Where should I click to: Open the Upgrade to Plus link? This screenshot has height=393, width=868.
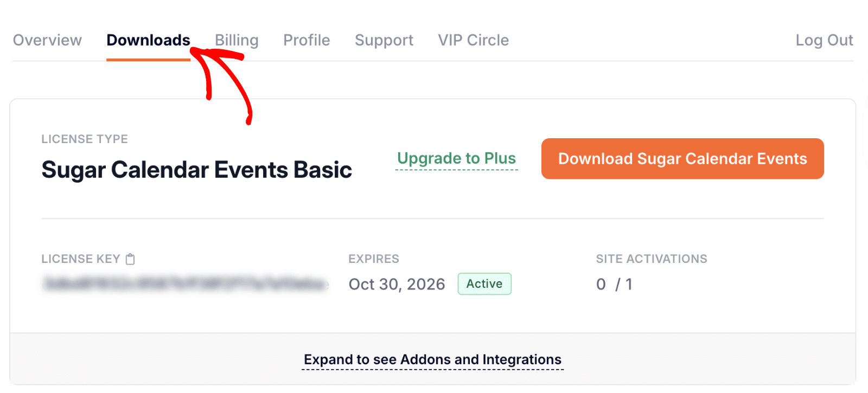tap(456, 158)
